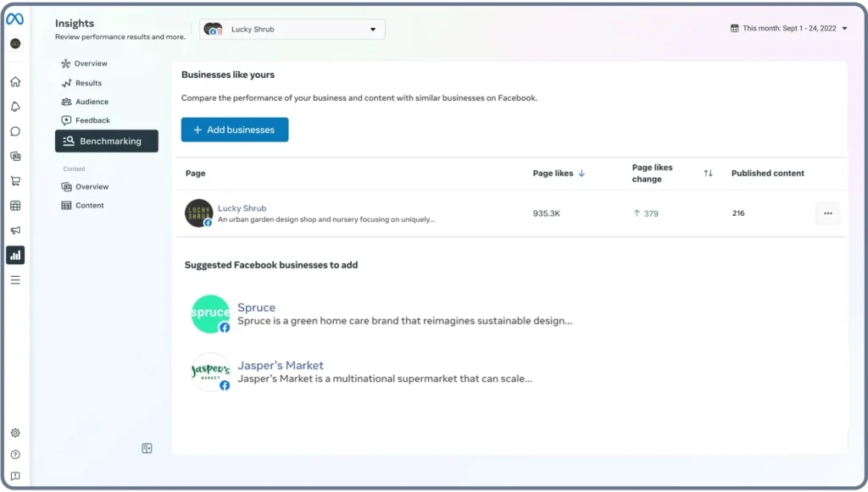
Task: Click the feedback flag icon at bottom
Action: 15,476
